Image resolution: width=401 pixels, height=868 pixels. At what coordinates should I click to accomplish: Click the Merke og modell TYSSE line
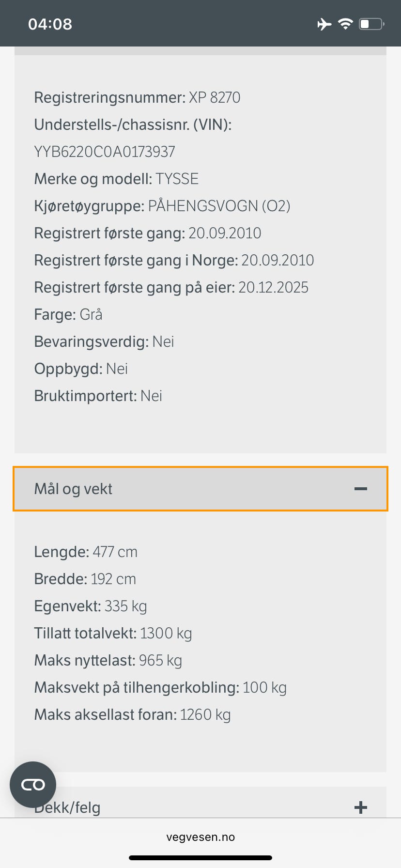116,179
